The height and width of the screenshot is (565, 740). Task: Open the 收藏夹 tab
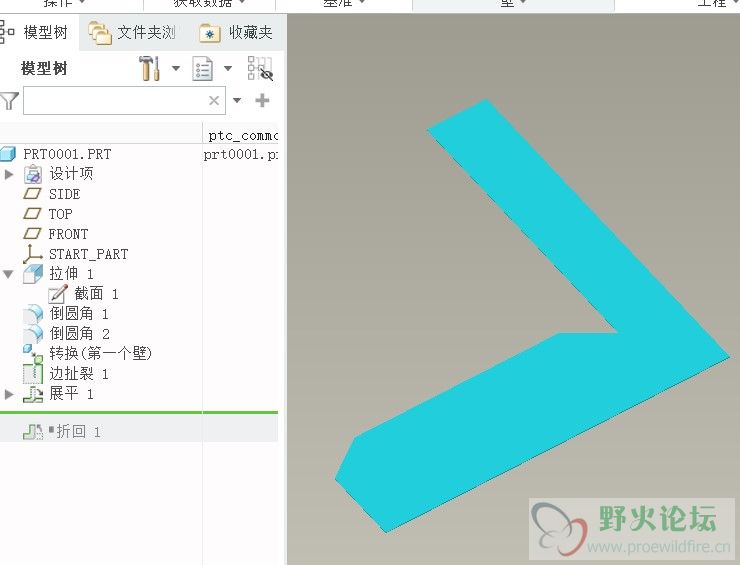(236, 32)
